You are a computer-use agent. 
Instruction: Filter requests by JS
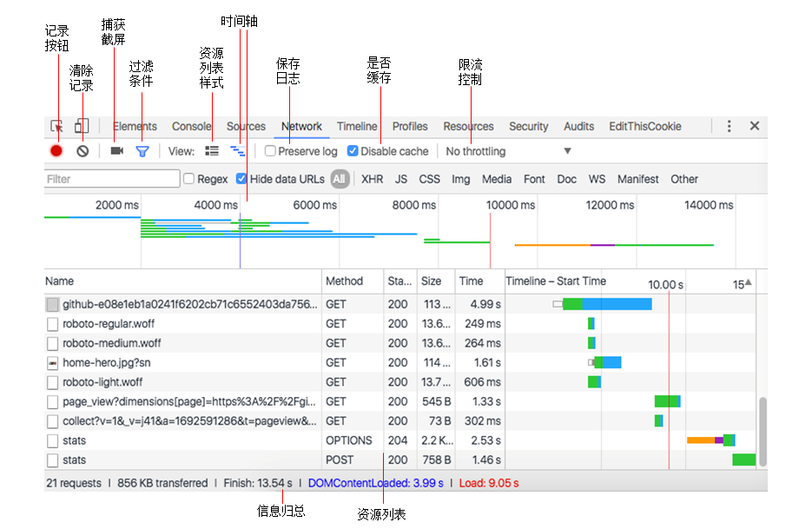pyautogui.click(x=401, y=179)
